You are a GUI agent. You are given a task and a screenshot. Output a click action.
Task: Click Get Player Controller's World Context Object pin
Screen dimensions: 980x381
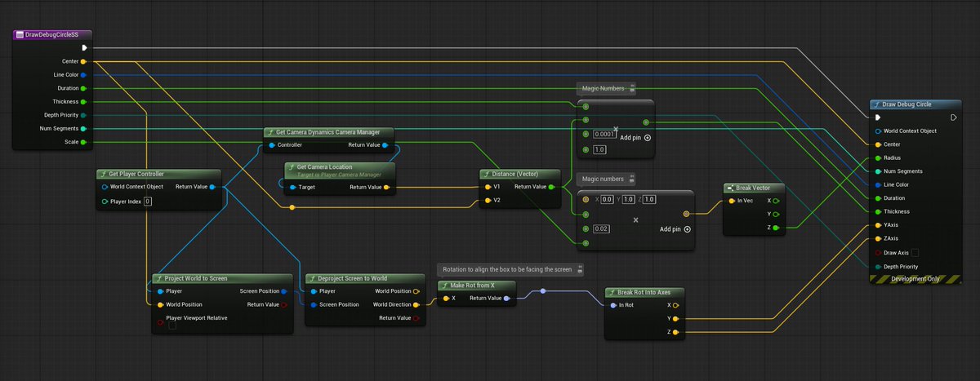[x=104, y=187]
